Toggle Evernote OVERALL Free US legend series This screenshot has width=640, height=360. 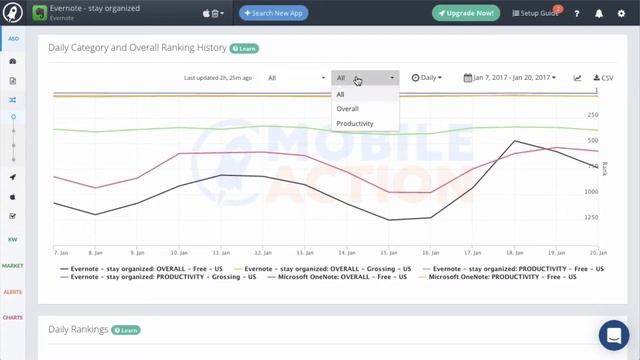click(141, 269)
